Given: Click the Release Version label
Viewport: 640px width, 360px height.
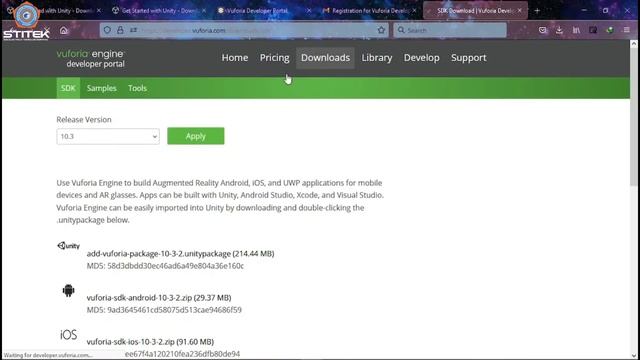Looking at the screenshot, I should (x=84, y=120).
